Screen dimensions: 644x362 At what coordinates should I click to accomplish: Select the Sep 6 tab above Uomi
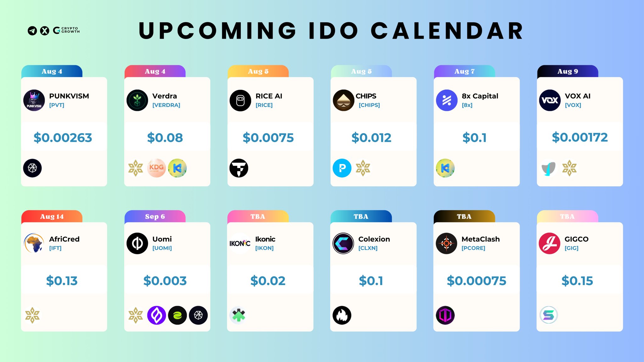coord(155,217)
